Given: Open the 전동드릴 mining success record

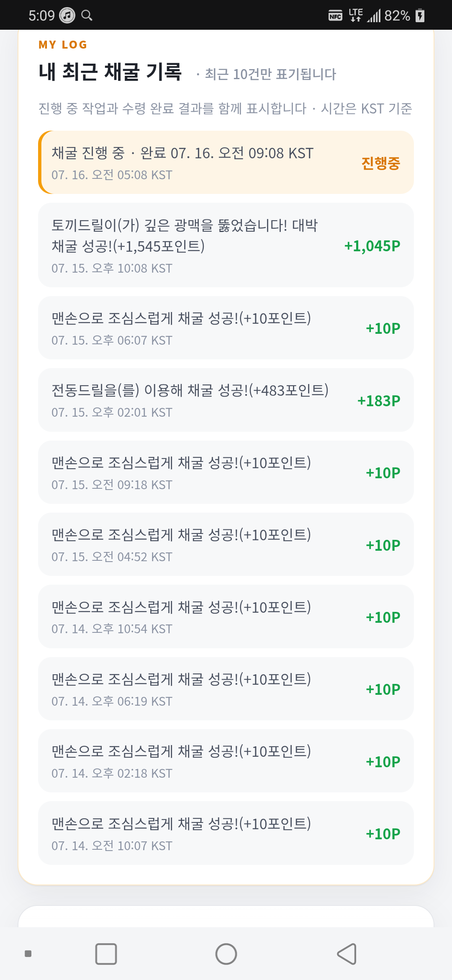Looking at the screenshot, I should [x=226, y=400].
